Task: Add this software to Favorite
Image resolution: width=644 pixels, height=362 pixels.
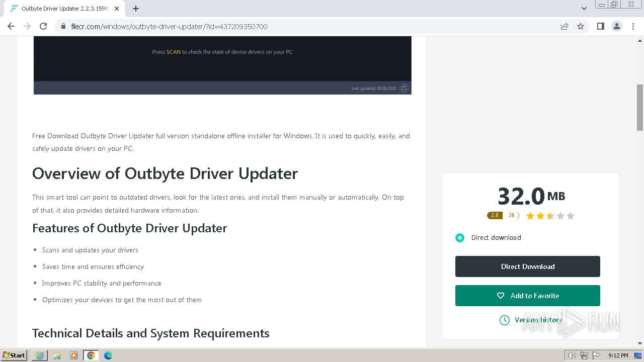Action: [528, 296]
